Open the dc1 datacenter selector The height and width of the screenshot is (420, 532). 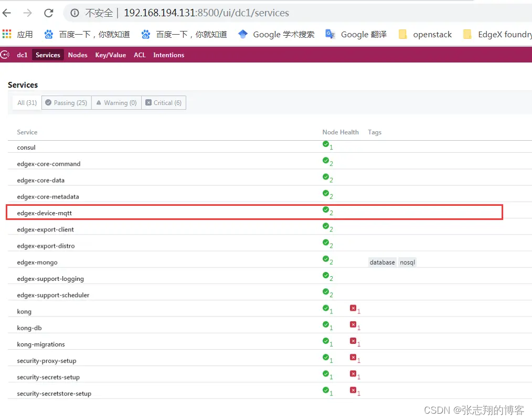(22, 54)
